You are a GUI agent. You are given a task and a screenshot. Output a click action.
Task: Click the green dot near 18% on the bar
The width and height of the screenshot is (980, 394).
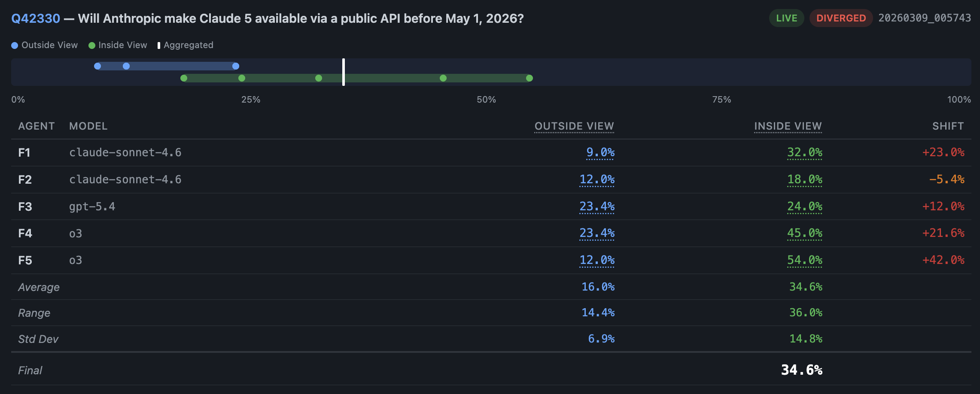click(184, 78)
